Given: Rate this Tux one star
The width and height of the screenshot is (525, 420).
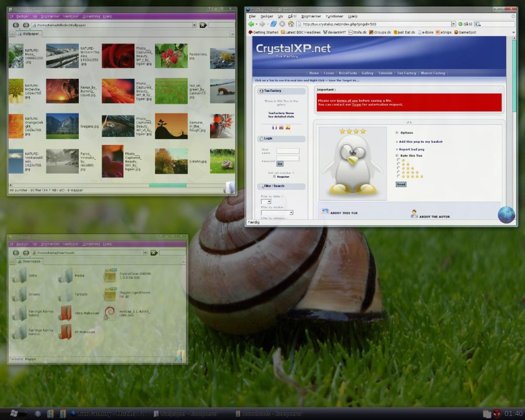Looking at the screenshot, I should (x=398, y=160).
